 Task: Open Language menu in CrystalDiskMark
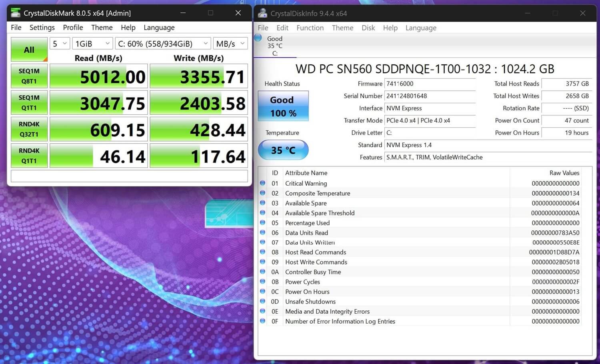[159, 27]
